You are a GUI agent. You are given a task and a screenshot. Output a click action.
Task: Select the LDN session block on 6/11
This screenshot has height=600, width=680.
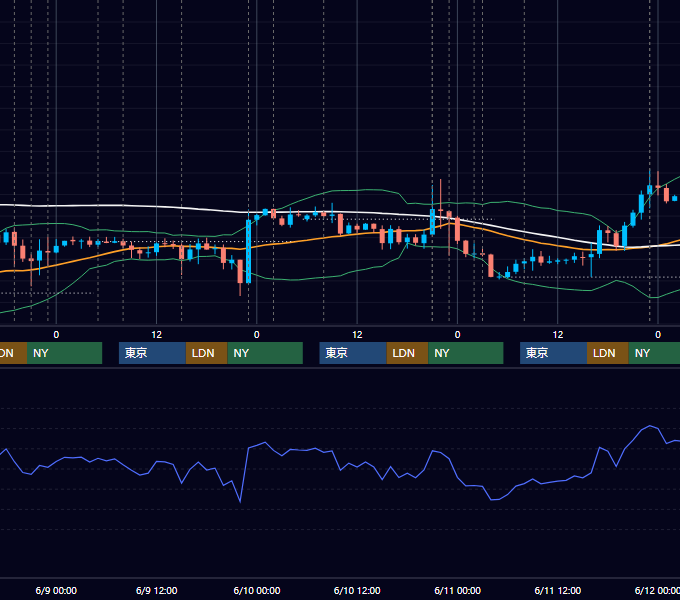608,353
